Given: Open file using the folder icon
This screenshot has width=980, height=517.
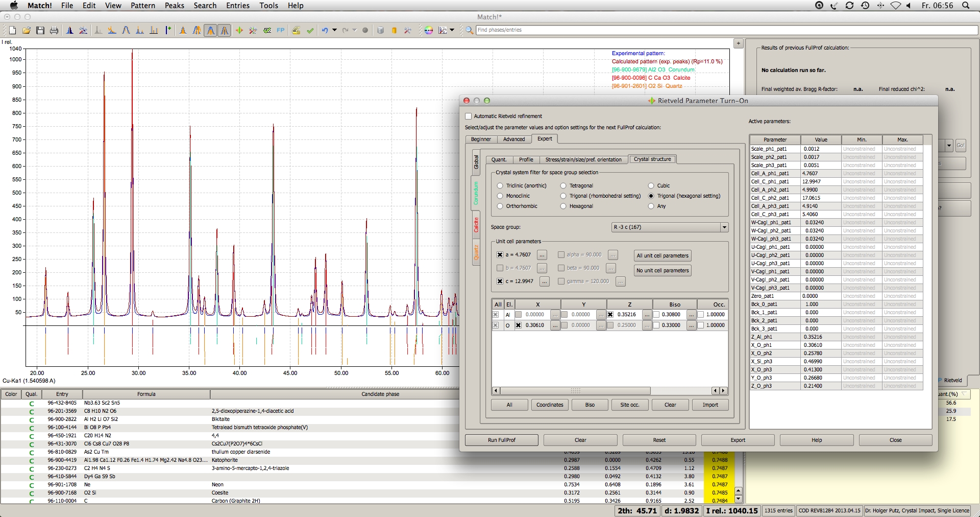Looking at the screenshot, I should pyautogui.click(x=27, y=31).
